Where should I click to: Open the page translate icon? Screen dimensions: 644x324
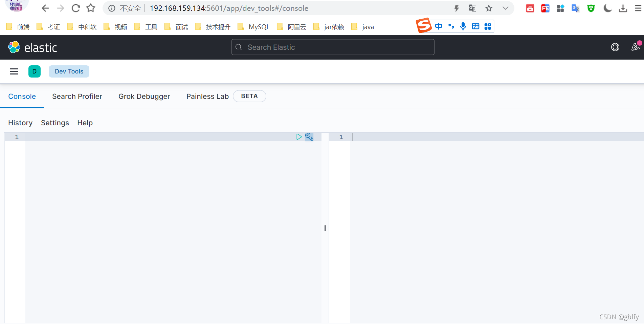tap(472, 8)
